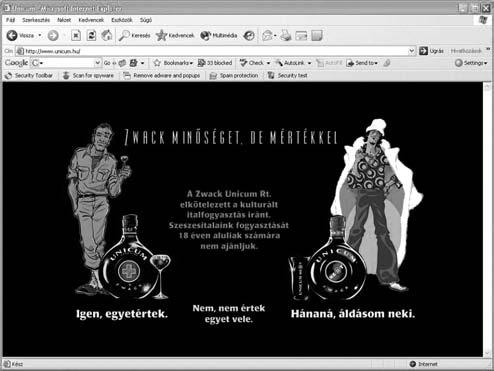The width and height of the screenshot is (494, 371).
Task: Open Keresés search pane
Action: pyautogui.click(x=134, y=35)
